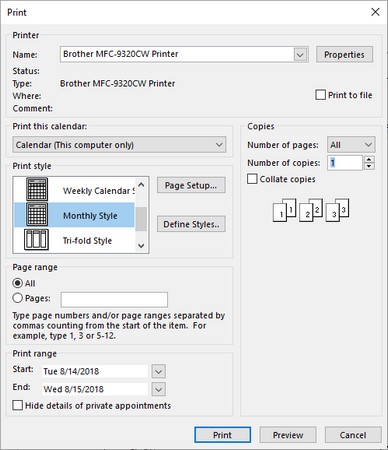Image resolution: width=388 pixels, height=450 pixels.
Task: Open the printer Name dropdown
Action: (300, 55)
